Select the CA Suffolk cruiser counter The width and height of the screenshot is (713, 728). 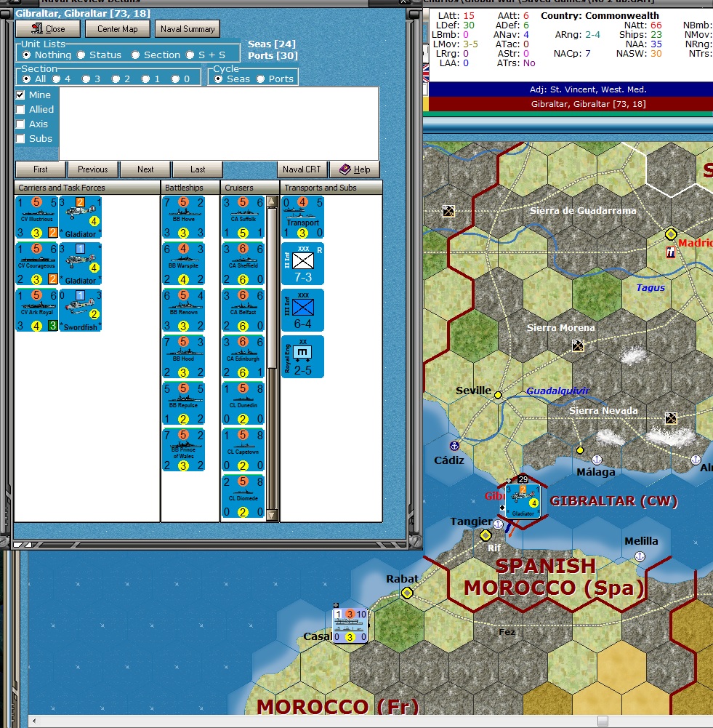click(x=243, y=217)
